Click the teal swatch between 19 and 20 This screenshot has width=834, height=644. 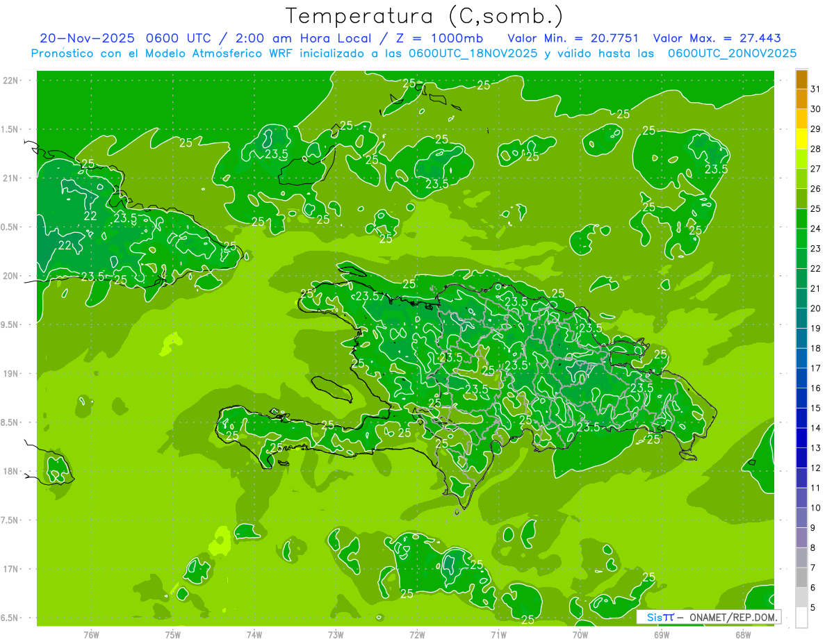(801, 318)
